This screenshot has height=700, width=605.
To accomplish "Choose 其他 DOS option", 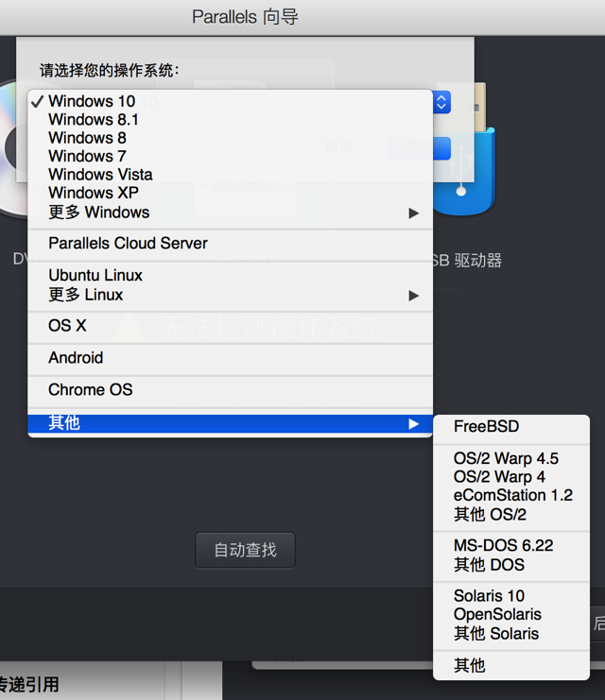I will (x=511, y=565).
